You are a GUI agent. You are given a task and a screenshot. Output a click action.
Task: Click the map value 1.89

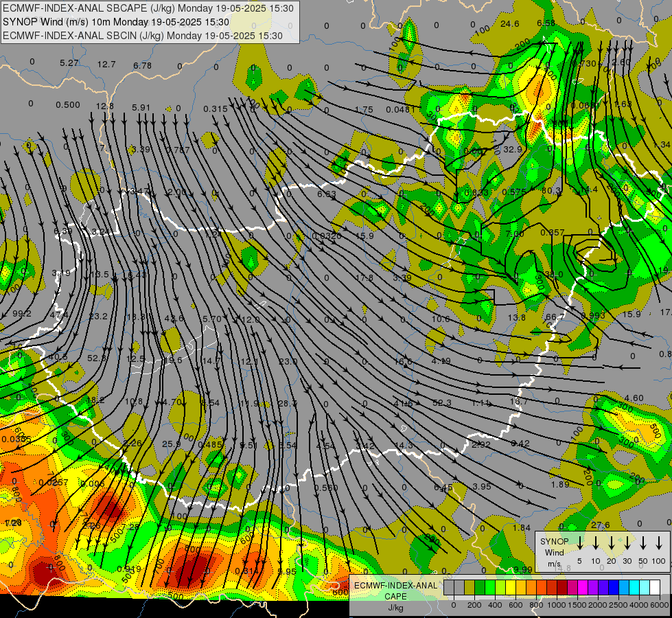[x=560, y=484]
